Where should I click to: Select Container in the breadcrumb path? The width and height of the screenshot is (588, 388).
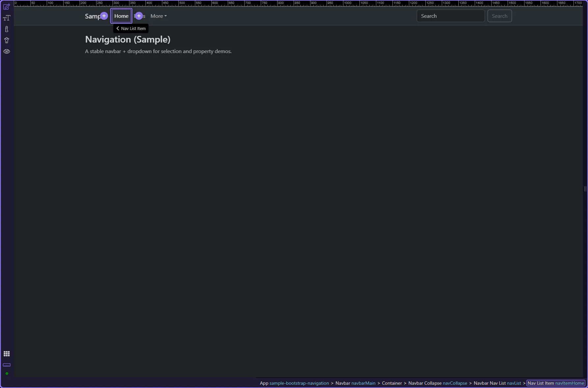[x=392, y=383]
